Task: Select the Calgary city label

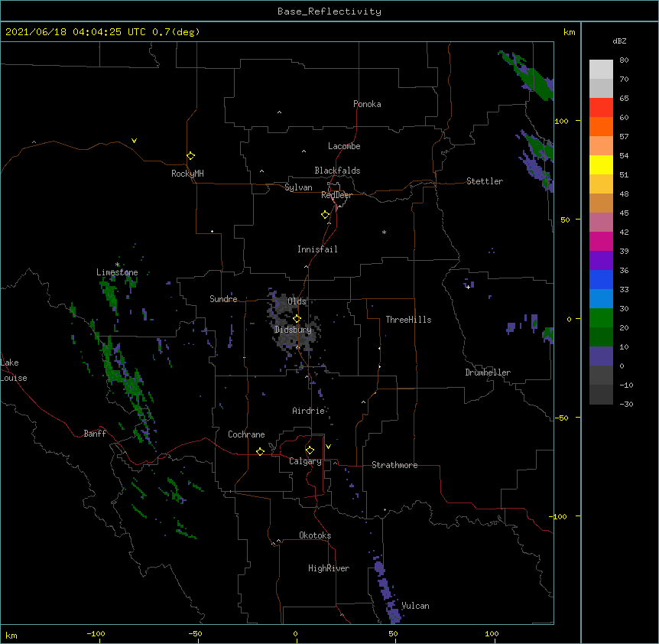Action: 305,461
